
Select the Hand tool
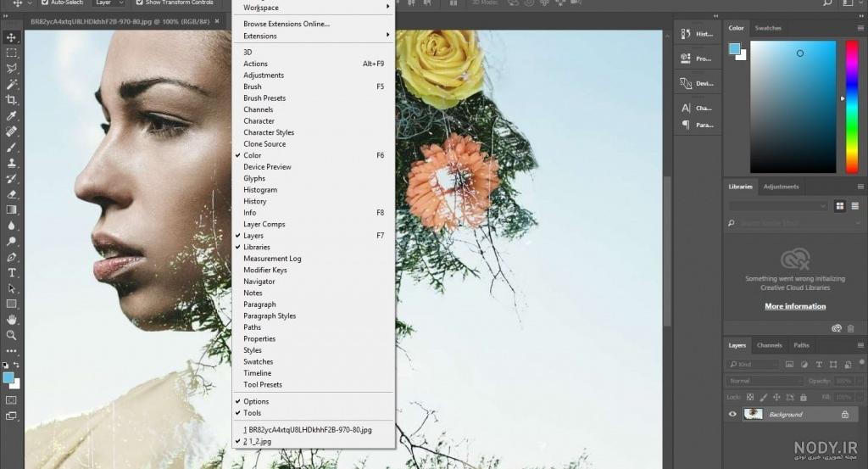coord(11,320)
